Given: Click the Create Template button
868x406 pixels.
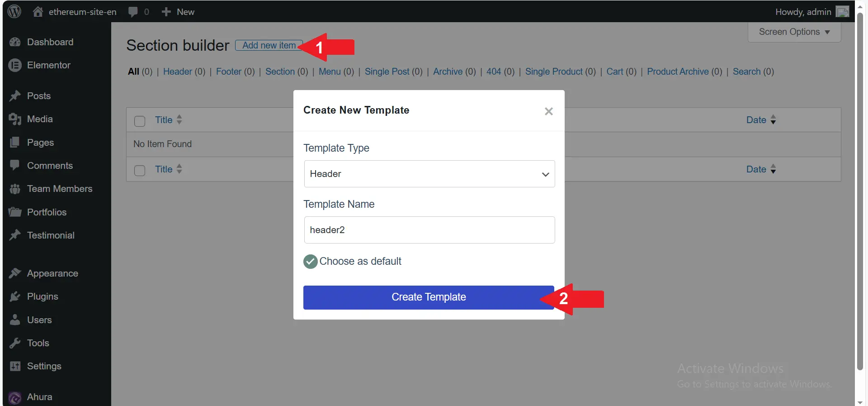Looking at the screenshot, I should click(x=429, y=297).
